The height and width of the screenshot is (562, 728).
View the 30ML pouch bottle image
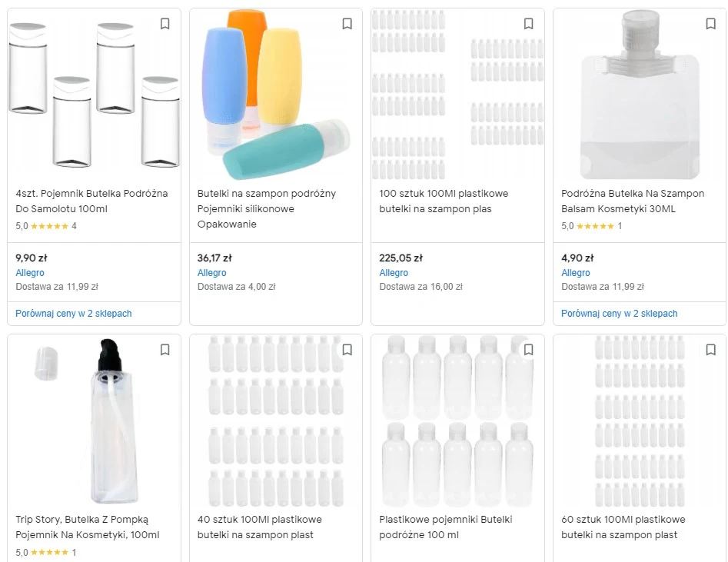639,96
